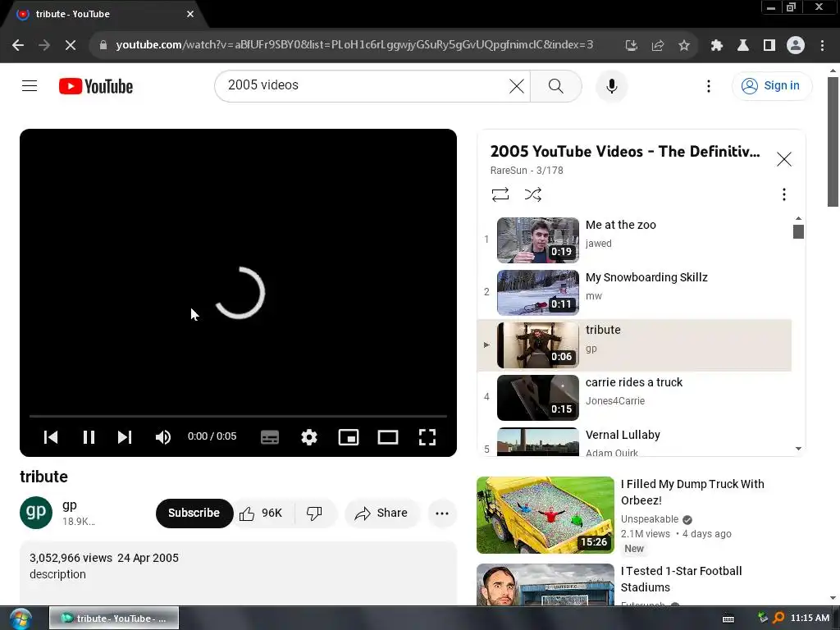Image resolution: width=840 pixels, height=630 pixels.
Task: Dislike the tribute video
Action: point(315,514)
